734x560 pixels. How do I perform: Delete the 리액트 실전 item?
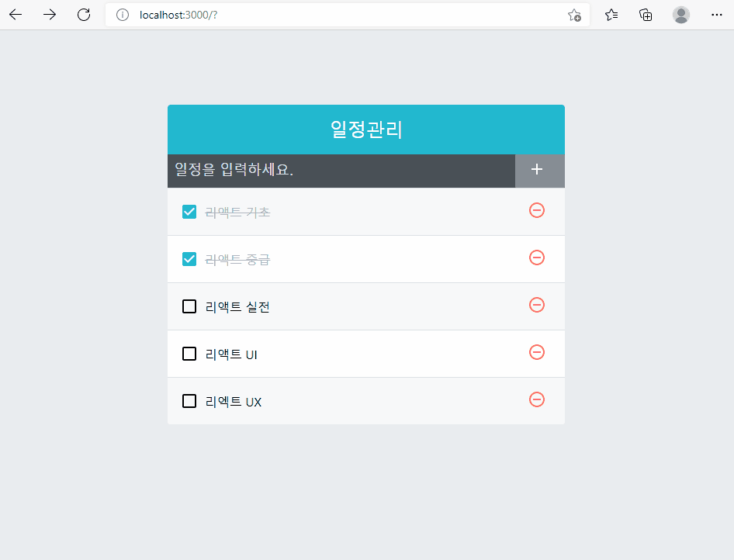point(537,305)
